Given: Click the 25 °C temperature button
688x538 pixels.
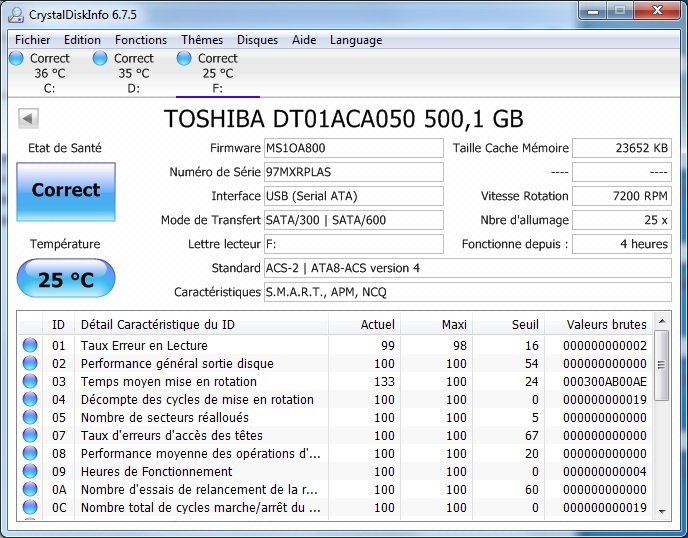Looking at the screenshot, I should click(66, 278).
